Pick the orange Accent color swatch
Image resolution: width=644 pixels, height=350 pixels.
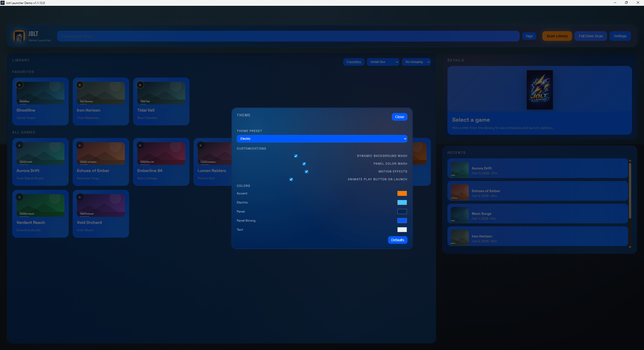pyautogui.click(x=402, y=193)
